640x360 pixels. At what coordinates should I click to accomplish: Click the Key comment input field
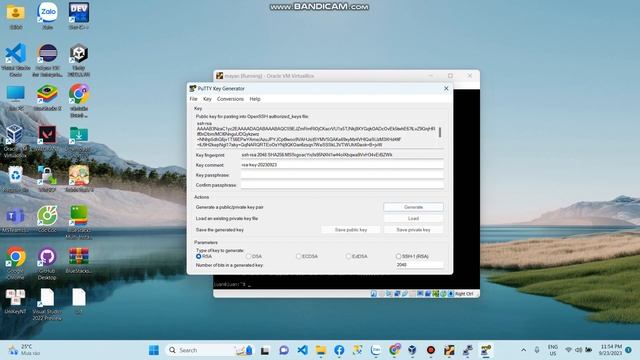(x=342, y=165)
